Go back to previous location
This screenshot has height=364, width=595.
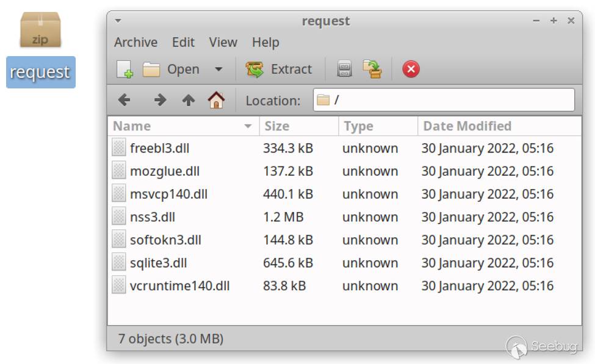(124, 100)
